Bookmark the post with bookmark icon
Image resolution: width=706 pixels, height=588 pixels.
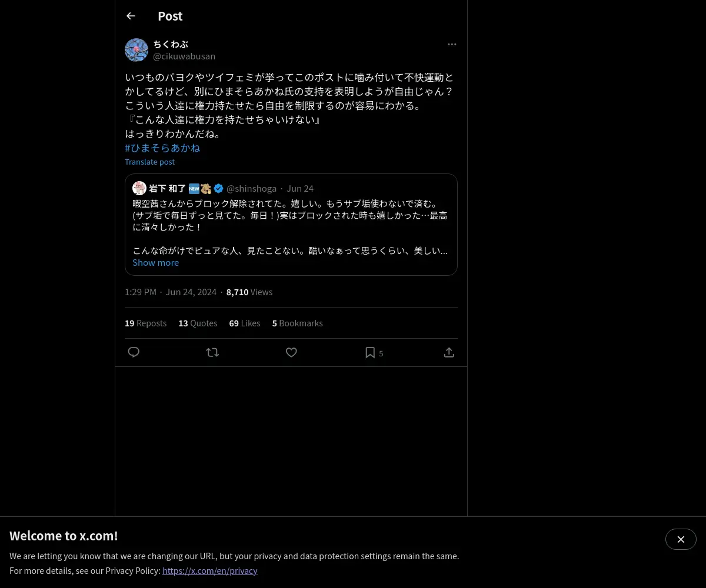(370, 352)
